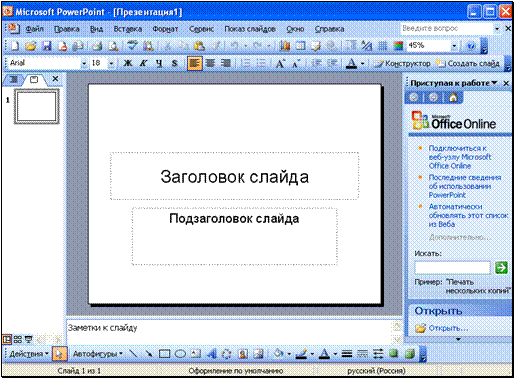The image size is (514, 378).
Task: Create a new blank presentation
Action: click(15, 46)
